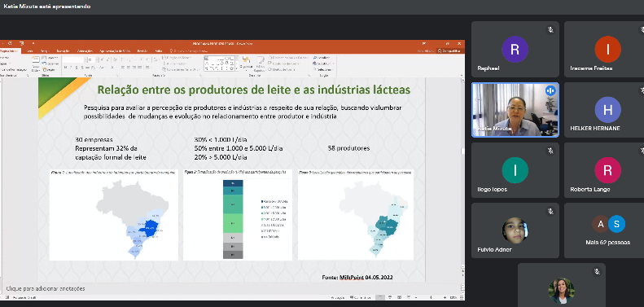Open the Efeitos de Forma dropdown
644x307 pixels.
pyautogui.click(x=283, y=69)
